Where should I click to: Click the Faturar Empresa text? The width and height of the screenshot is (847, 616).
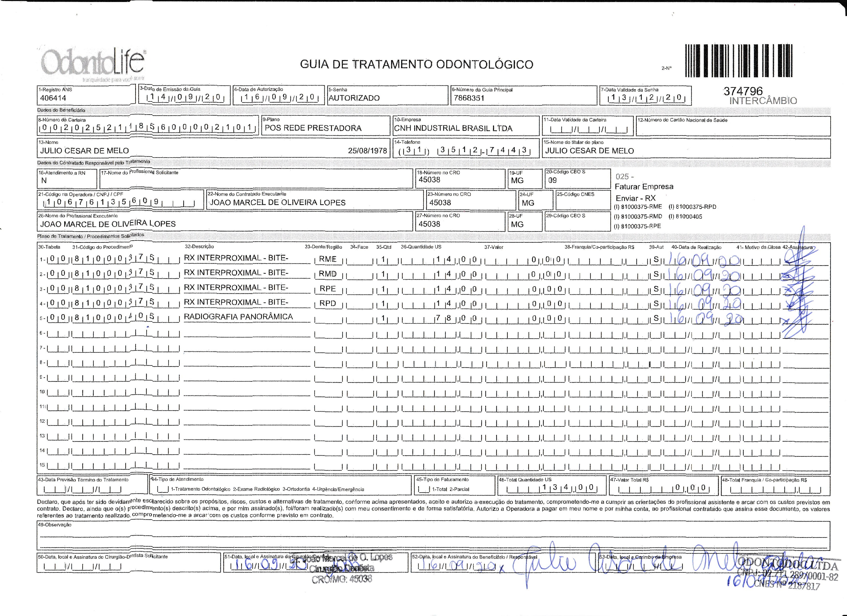coord(644,187)
